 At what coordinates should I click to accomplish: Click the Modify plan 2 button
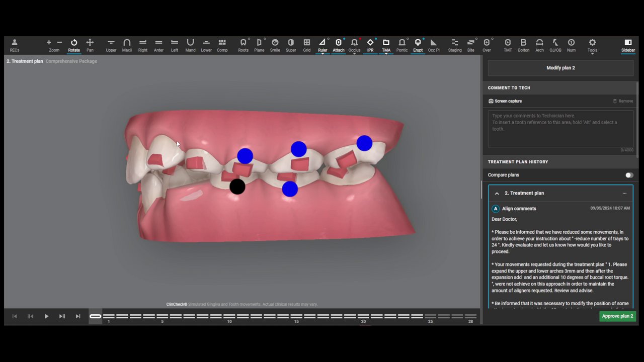[560, 68]
